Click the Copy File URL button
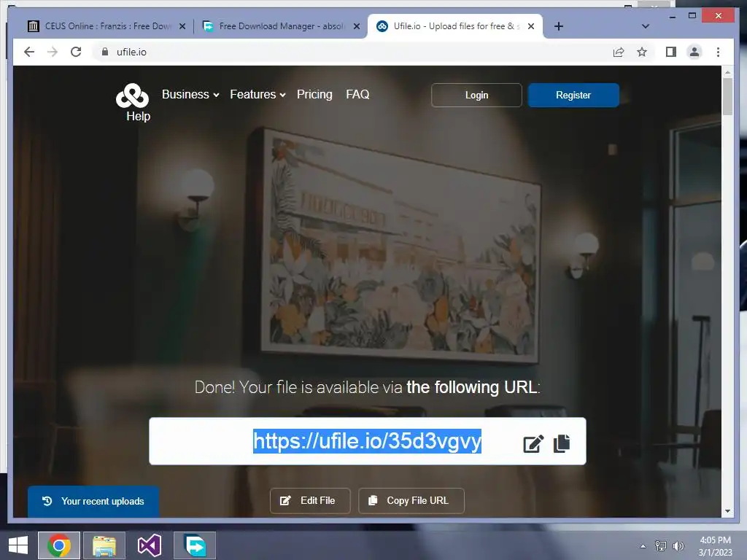This screenshot has height=560, width=747. 411,500
